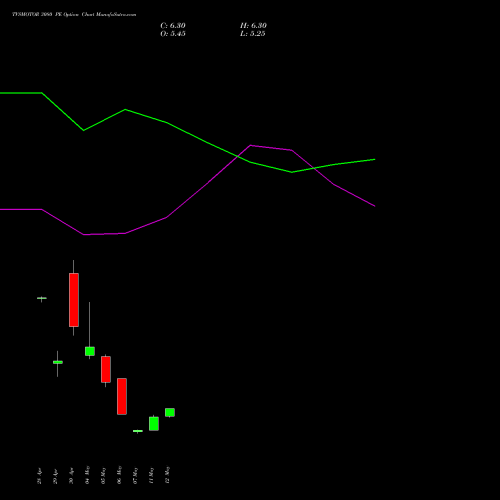500x500 pixels.
Task: Select the green candlestick for 11 May
Action: (x=154, y=424)
